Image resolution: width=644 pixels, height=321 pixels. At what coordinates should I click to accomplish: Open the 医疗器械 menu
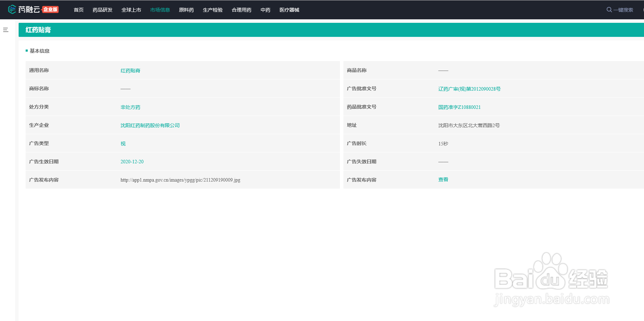pyautogui.click(x=289, y=10)
